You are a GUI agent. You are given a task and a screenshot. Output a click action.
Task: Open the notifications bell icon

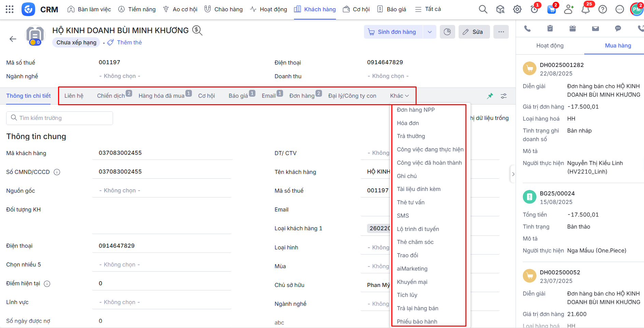[586, 9]
